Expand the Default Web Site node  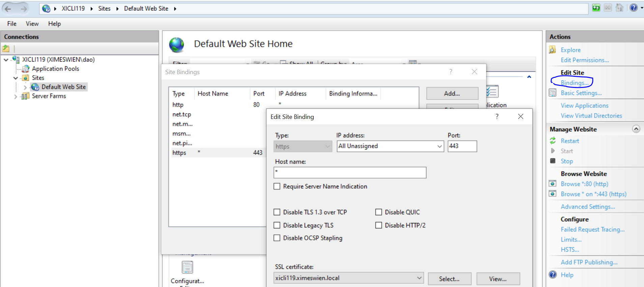click(x=25, y=87)
